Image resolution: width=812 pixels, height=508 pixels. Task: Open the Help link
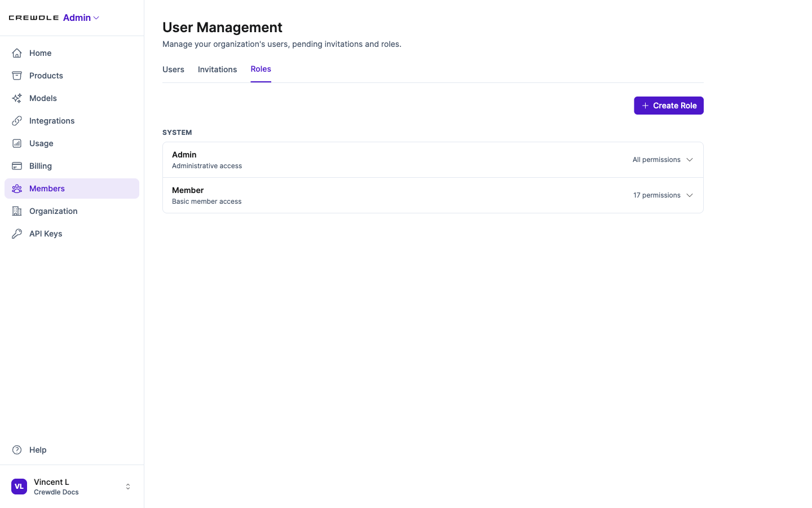tap(72, 450)
